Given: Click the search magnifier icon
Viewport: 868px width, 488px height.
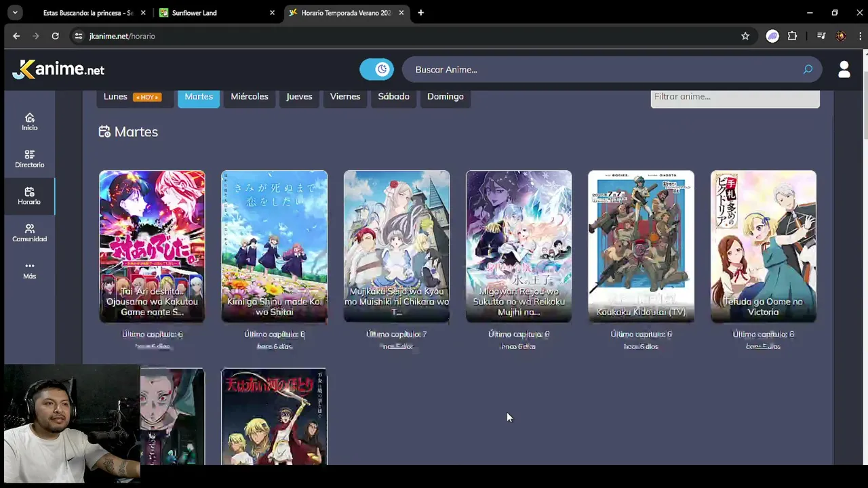Looking at the screenshot, I should [808, 69].
